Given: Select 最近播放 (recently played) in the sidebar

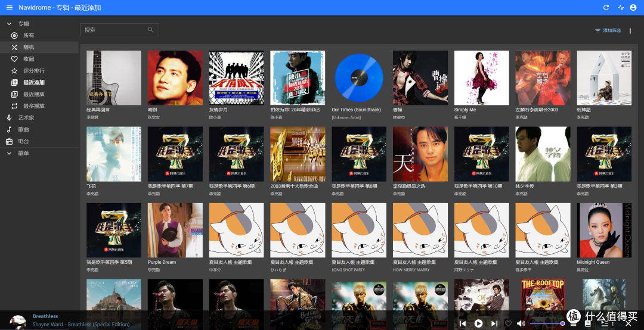Looking at the screenshot, I should tap(39, 94).
